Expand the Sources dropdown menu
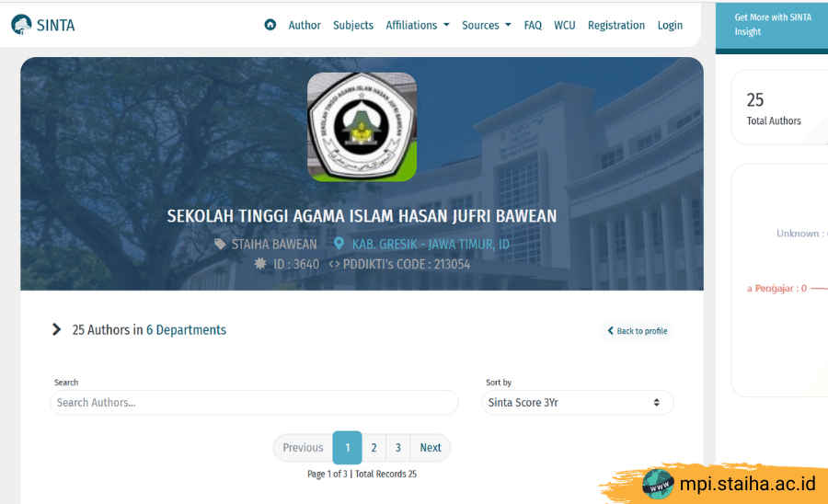The width and height of the screenshot is (828, 504). coord(486,25)
